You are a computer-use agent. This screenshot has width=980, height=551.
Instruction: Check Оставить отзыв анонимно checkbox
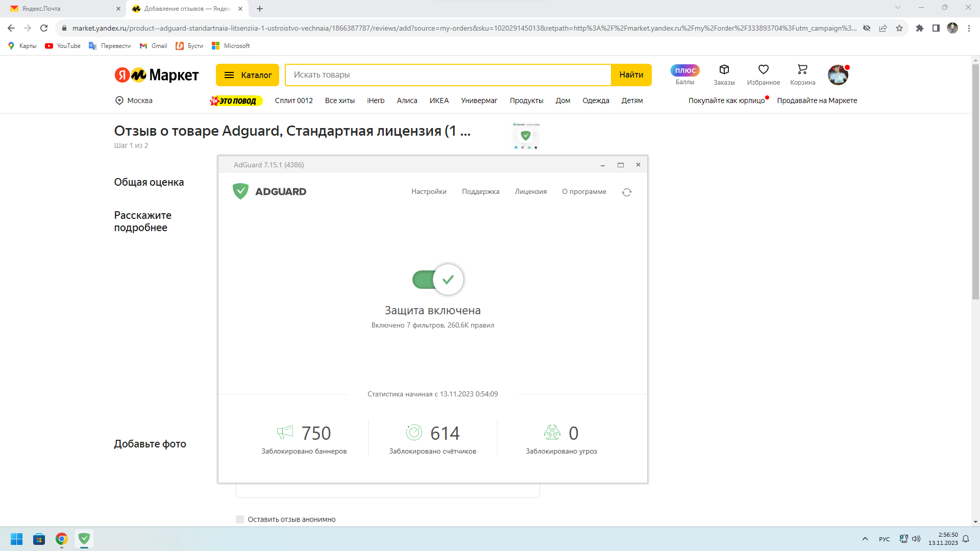(240, 519)
